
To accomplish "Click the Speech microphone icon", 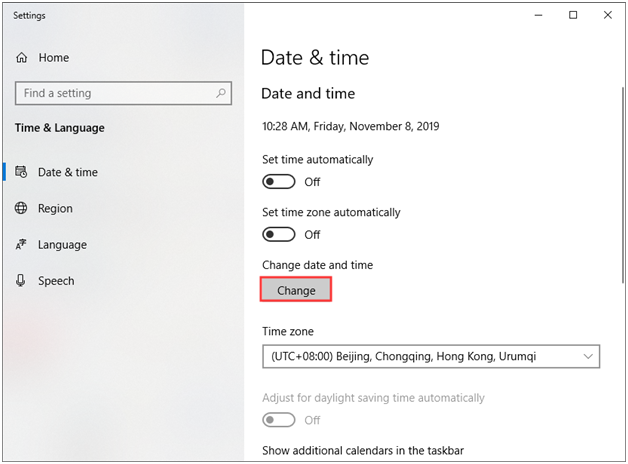I will [21, 280].
